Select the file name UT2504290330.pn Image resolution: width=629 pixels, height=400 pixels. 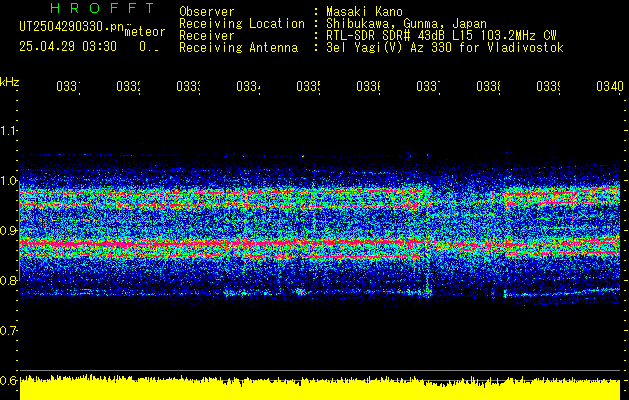coord(72,26)
